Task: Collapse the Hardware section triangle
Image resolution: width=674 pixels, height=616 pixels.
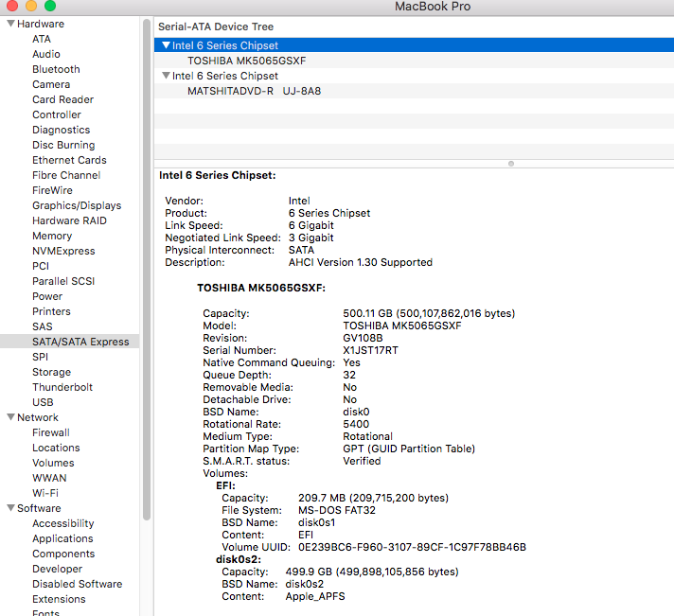Action: point(10,24)
